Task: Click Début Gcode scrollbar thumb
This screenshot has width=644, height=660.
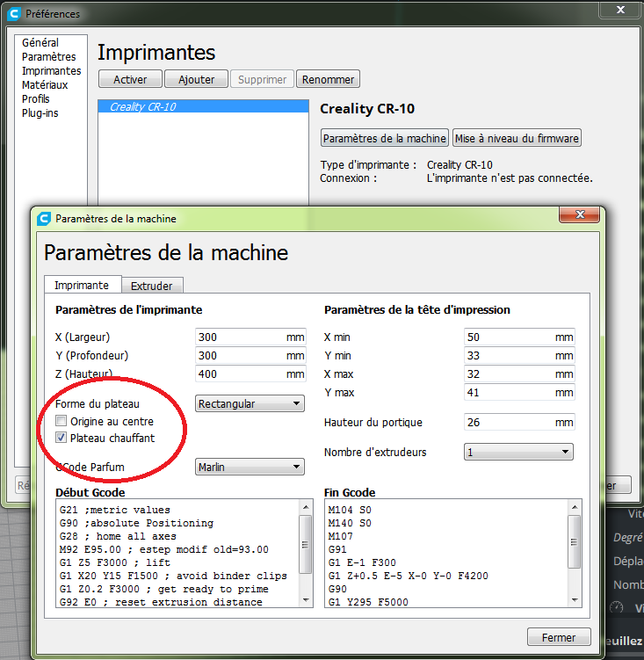Action: tap(306, 545)
